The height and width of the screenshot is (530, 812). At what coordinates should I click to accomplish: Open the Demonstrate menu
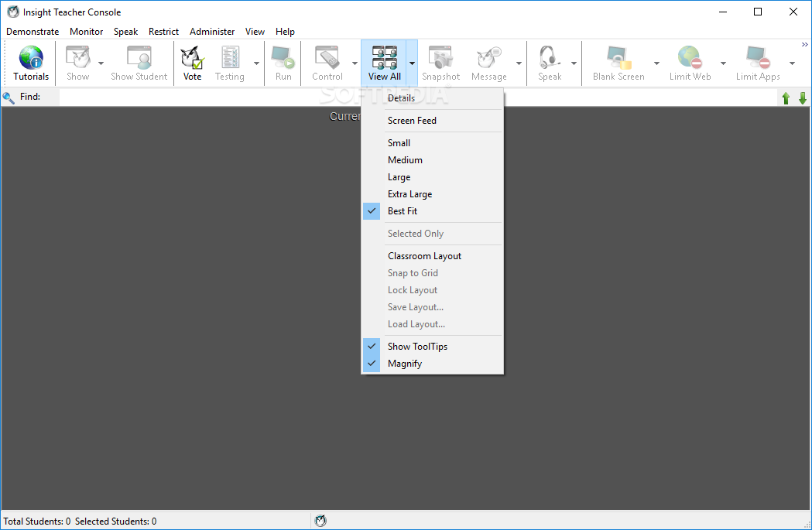[33, 32]
